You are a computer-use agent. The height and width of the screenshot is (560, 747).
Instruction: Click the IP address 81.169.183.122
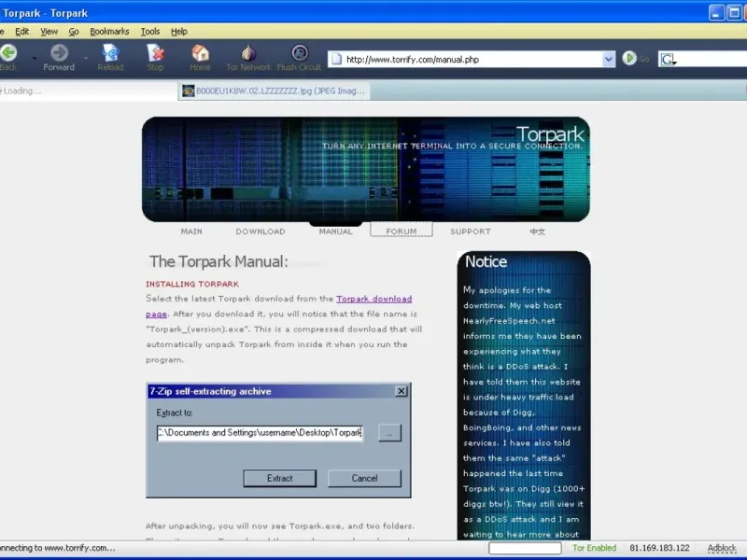point(659,548)
